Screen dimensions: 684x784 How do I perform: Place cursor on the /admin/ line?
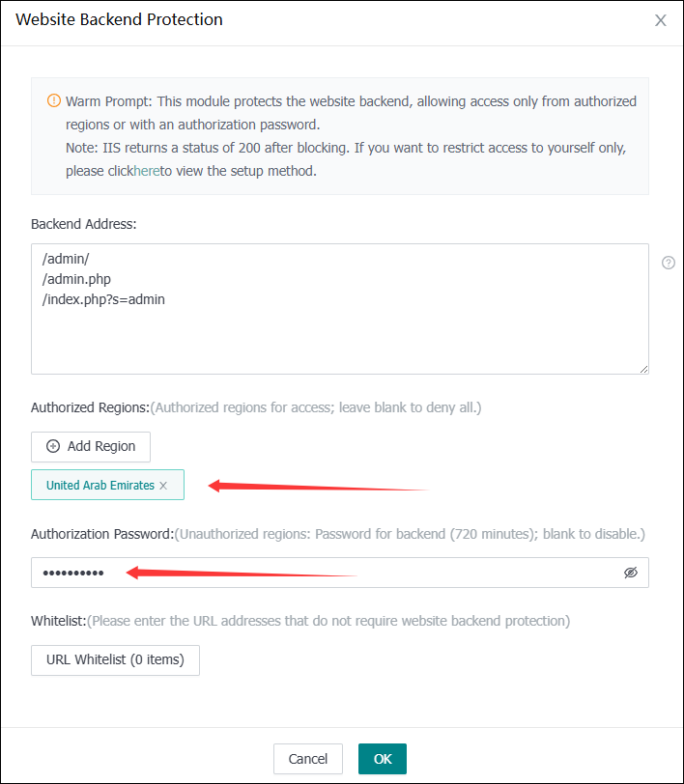(67, 259)
